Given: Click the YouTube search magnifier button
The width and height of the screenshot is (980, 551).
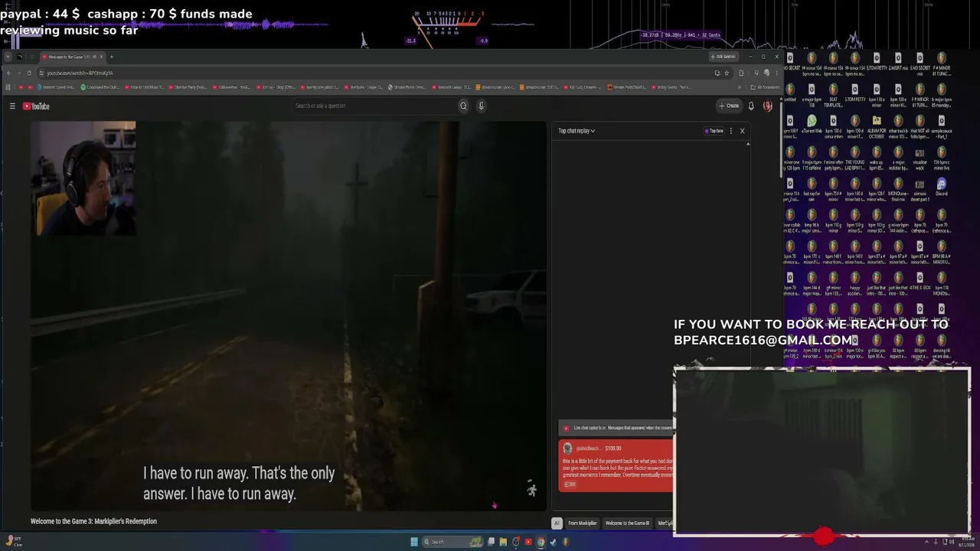Looking at the screenshot, I should tap(463, 106).
